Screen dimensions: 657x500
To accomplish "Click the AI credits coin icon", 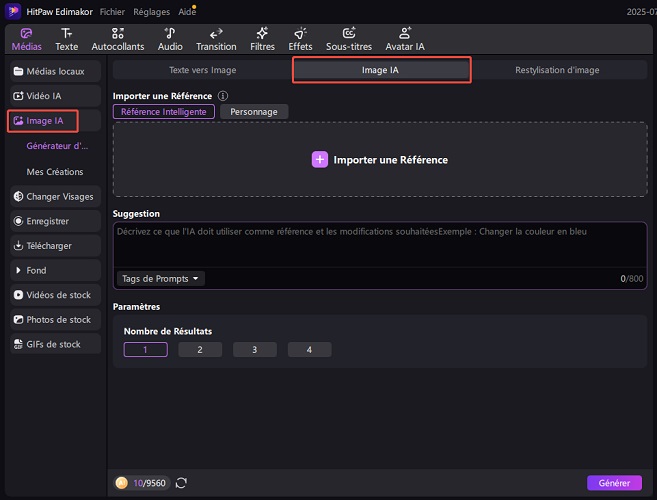I will (x=122, y=483).
